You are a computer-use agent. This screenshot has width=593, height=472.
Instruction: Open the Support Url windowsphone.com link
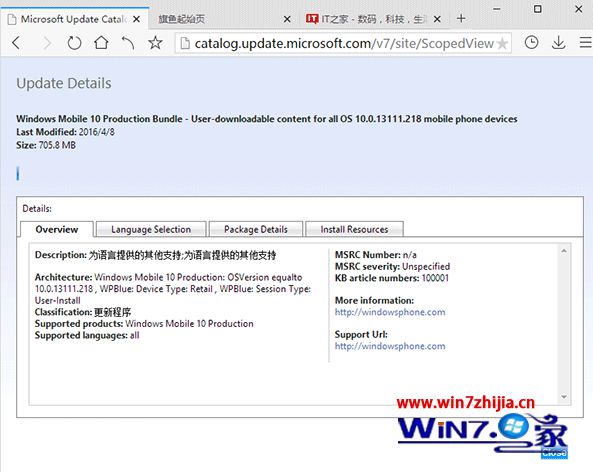[390, 346]
